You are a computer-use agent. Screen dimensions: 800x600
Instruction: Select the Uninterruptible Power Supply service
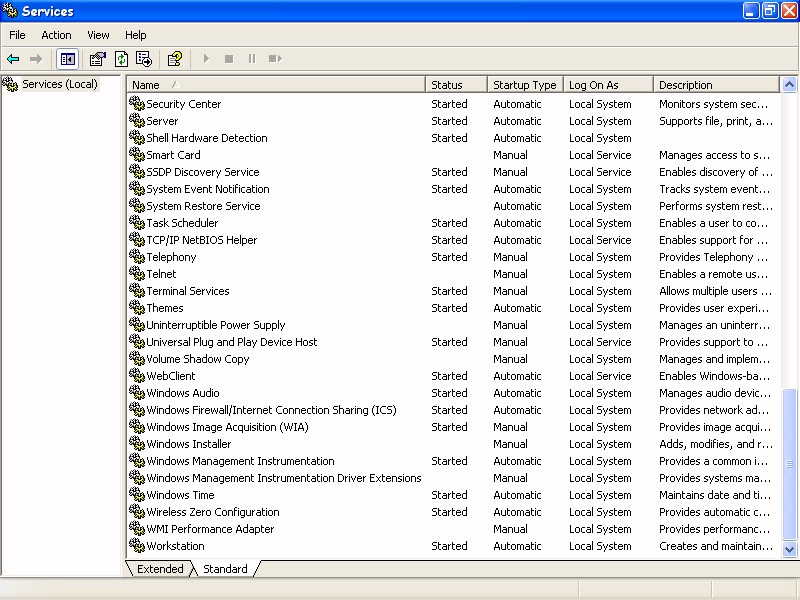[x=215, y=325]
